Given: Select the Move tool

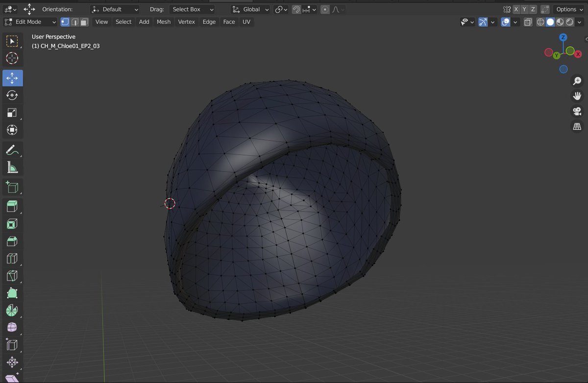Looking at the screenshot, I should pos(12,78).
